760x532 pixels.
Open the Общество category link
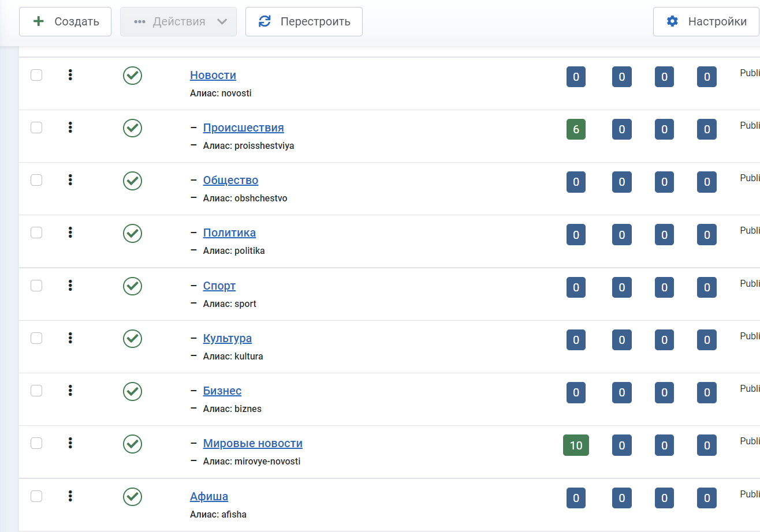tap(230, 181)
